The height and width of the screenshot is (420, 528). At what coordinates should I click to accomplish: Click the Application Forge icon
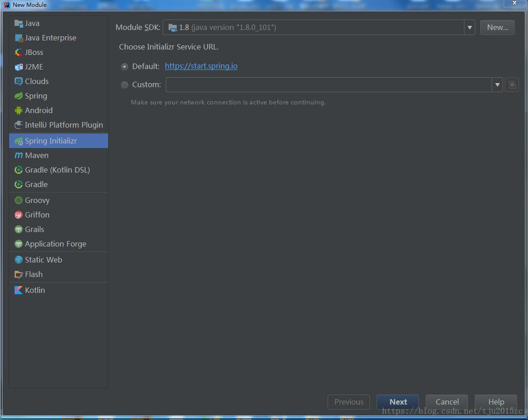point(19,244)
